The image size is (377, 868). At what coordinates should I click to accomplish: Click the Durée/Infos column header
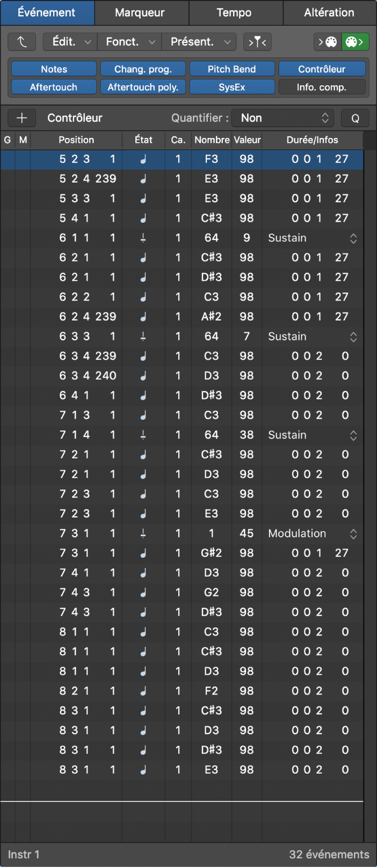pos(313,140)
